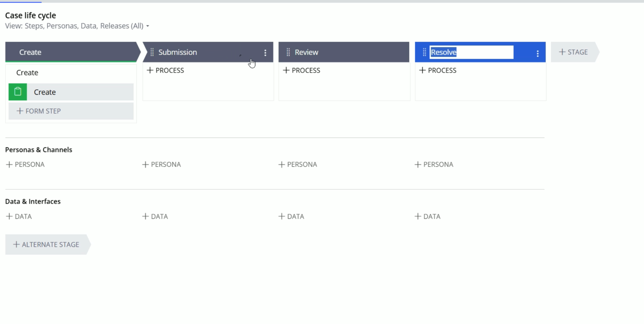Viewport: 644px width, 324px height.
Task: Click the Review stage drag handle
Action: tap(288, 52)
